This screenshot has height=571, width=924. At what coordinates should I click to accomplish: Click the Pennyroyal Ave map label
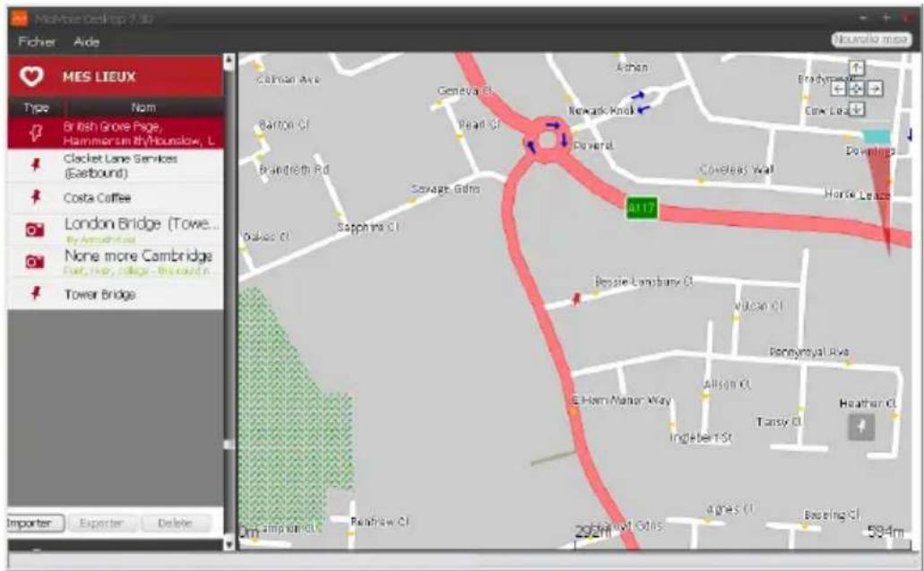[x=809, y=351]
